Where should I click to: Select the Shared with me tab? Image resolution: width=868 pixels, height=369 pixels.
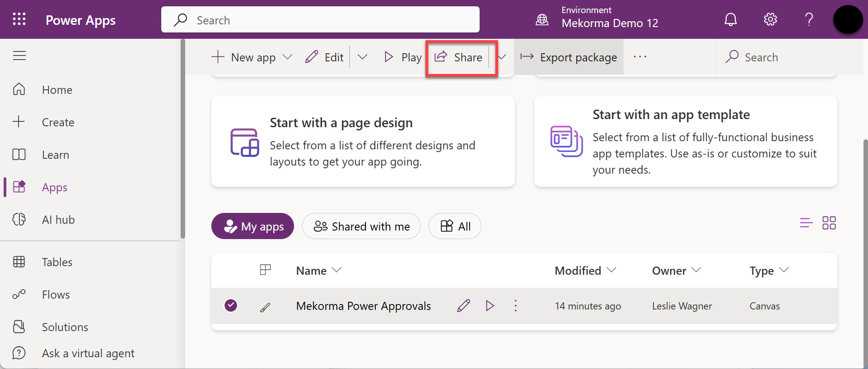361,226
